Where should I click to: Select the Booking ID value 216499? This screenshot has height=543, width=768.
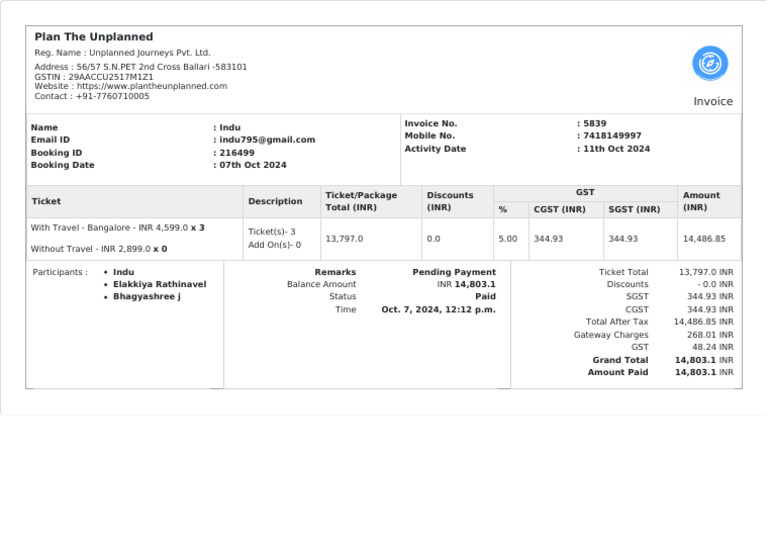click(x=237, y=153)
